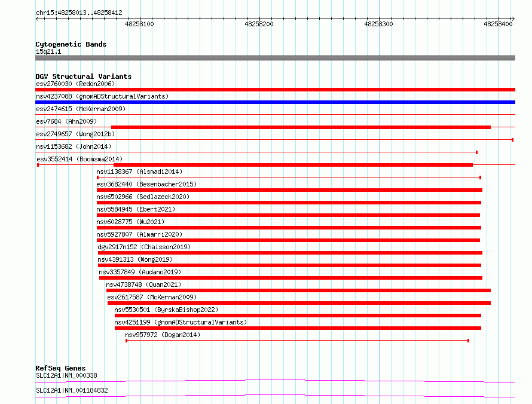Select the thick red bar of esv7684

301,127
